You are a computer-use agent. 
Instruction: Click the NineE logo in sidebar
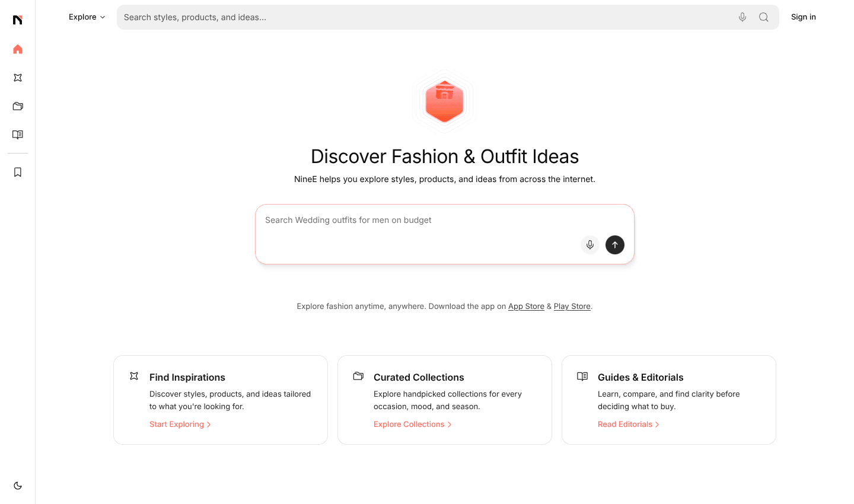[x=18, y=20]
